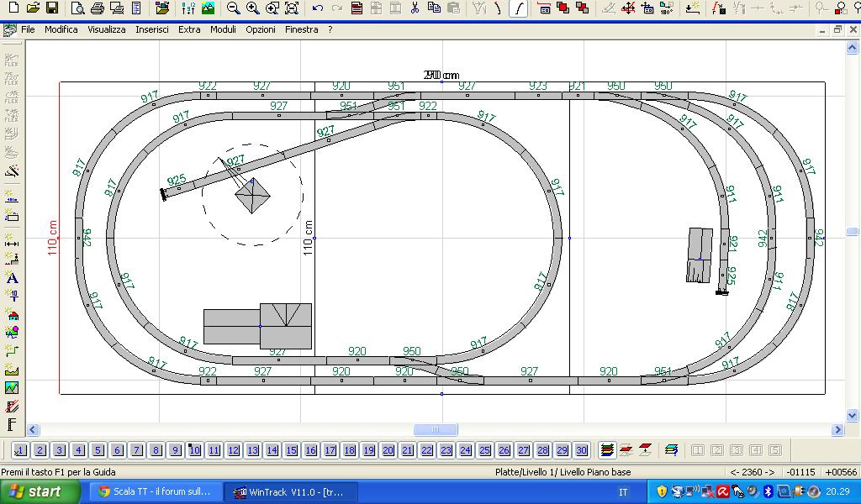Click the yellow security shield tray icon

pos(662,491)
